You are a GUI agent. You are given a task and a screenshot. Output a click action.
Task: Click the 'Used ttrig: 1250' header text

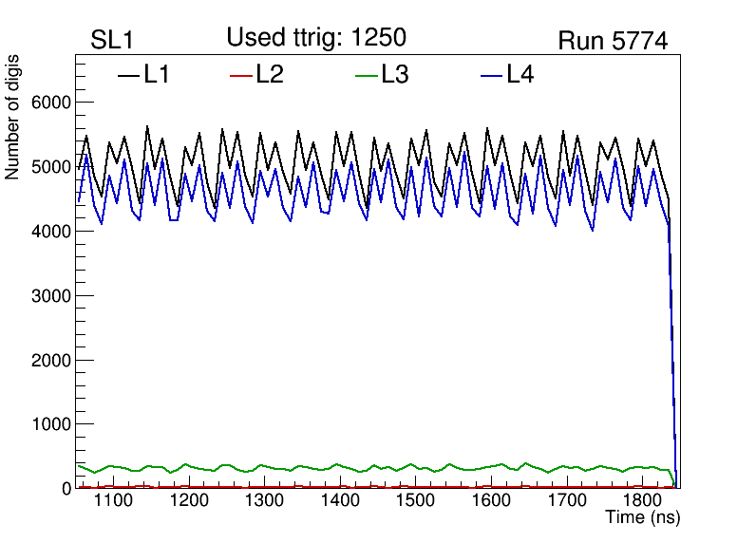pyautogui.click(x=316, y=38)
